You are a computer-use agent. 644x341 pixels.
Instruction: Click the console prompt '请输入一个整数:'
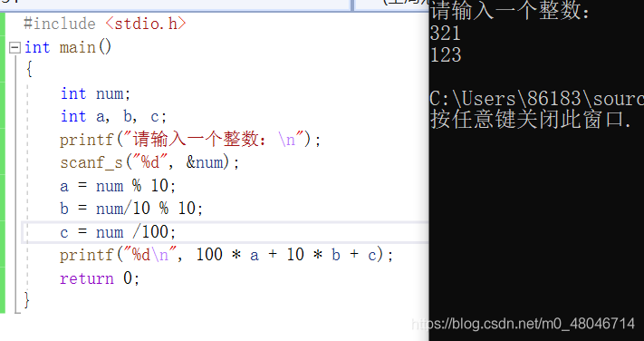click(510, 11)
